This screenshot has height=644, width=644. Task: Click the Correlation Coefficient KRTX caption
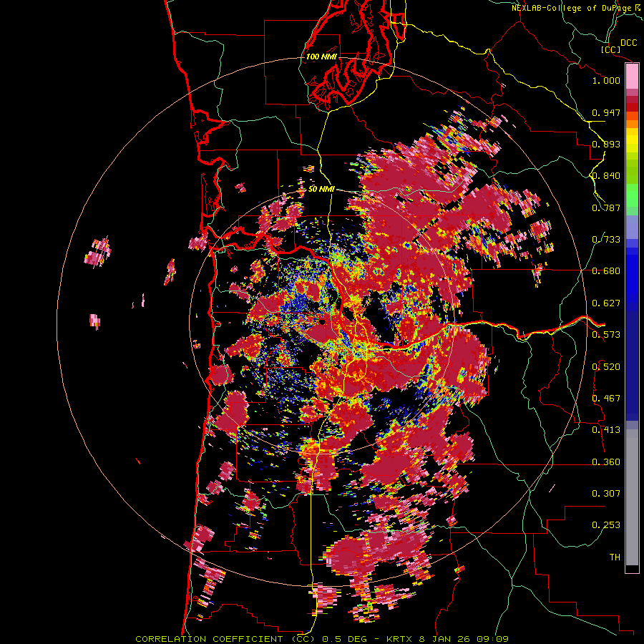pyautogui.click(x=322, y=639)
